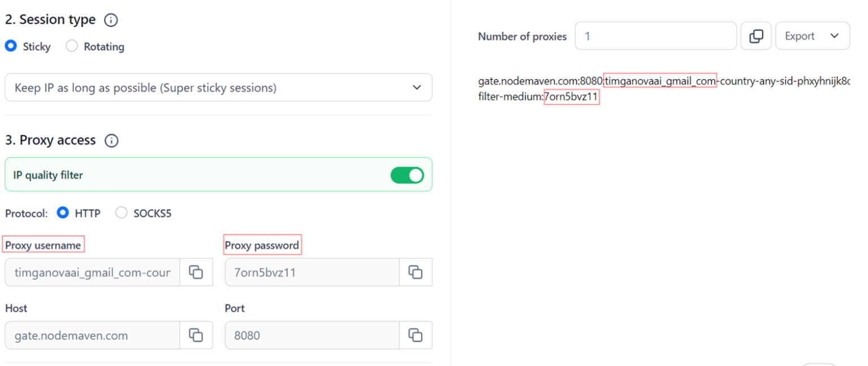Screen dimensions: 868x366
Task: Open the Session type info tooltip
Action: (x=111, y=20)
